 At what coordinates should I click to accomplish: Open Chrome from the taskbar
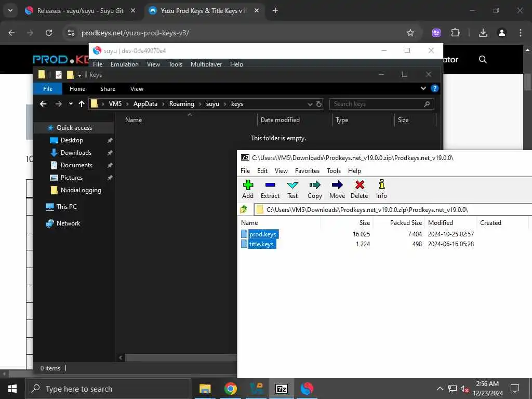click(x=230, y=389)
